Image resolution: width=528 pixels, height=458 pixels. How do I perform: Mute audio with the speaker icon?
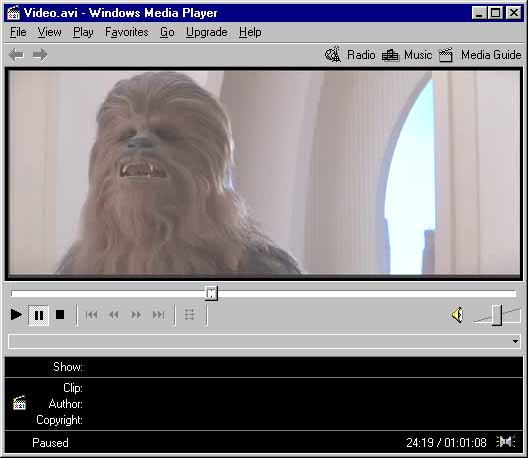(x=457, y=315)
